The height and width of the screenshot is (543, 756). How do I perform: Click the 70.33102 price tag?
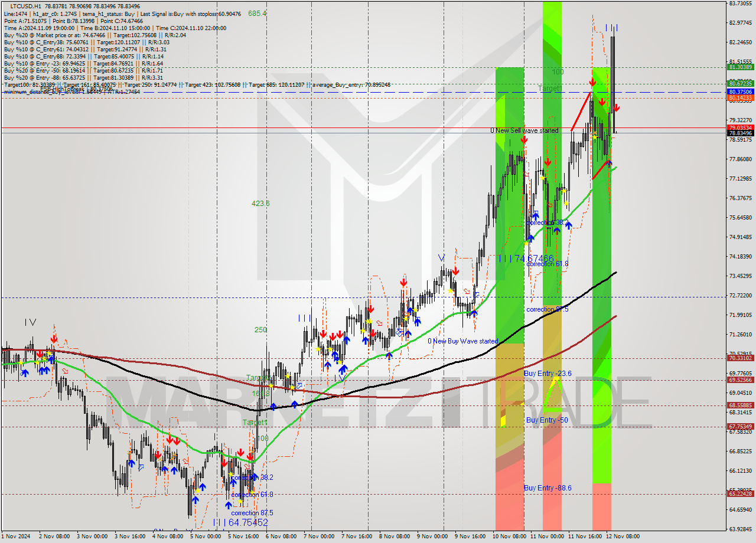click(x=740, y=358)
